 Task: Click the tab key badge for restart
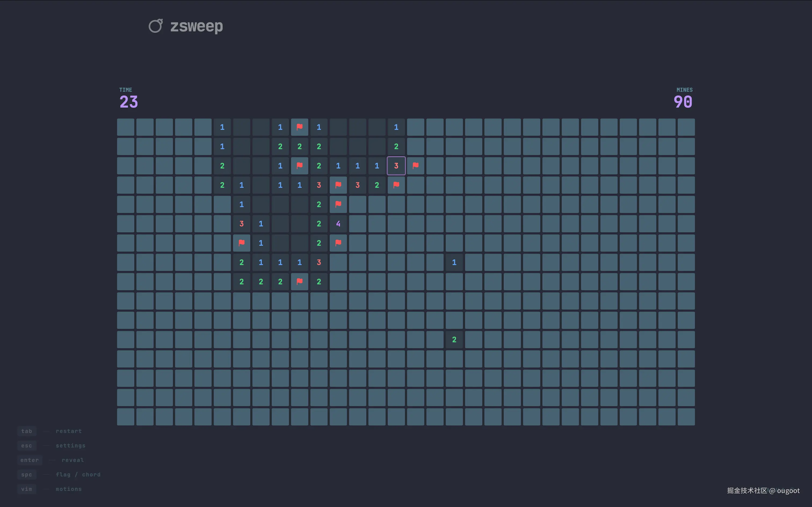(27, 431)
